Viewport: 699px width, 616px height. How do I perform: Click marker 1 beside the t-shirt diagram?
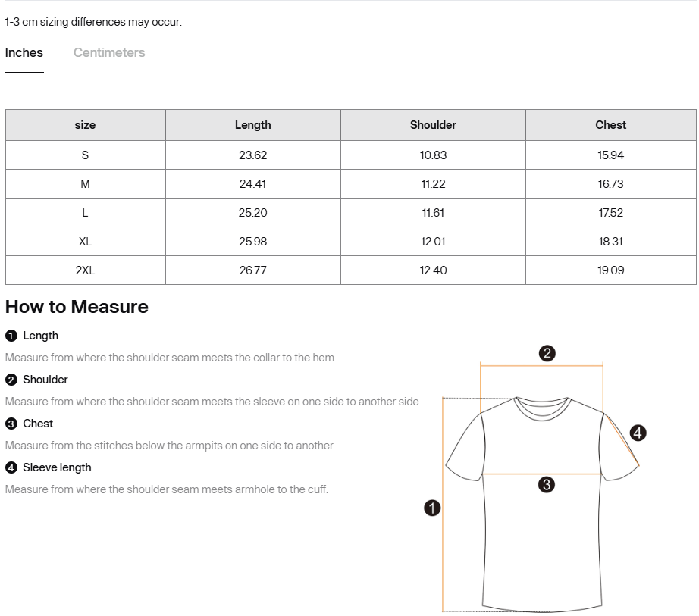coord(432,508)
